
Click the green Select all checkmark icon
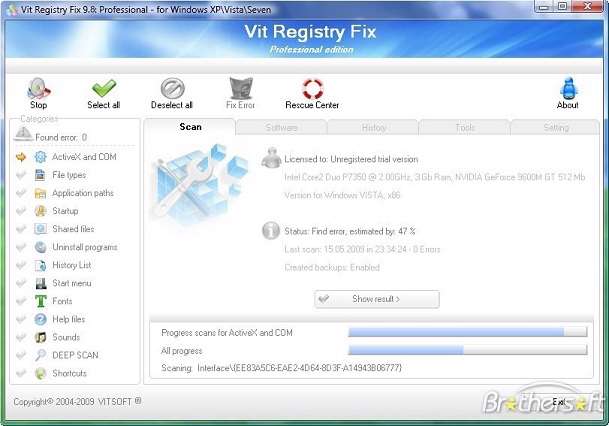tap(104, 89)
